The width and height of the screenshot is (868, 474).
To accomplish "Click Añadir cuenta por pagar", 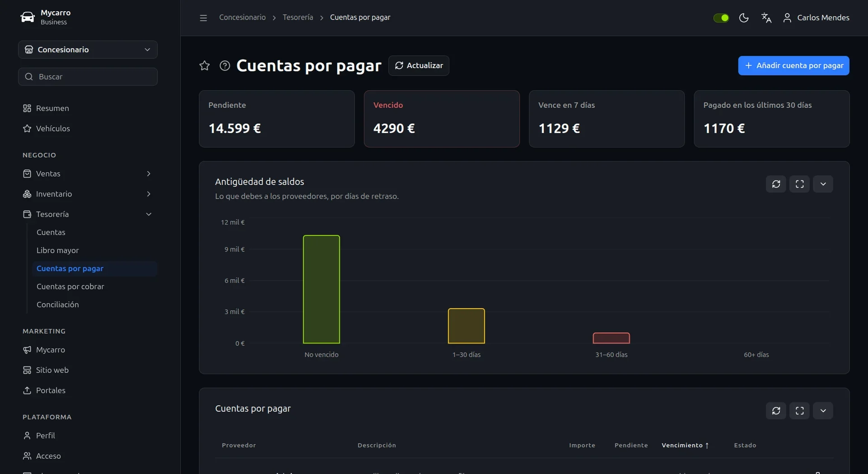I will pyautogui.click(x=793, y=66).
